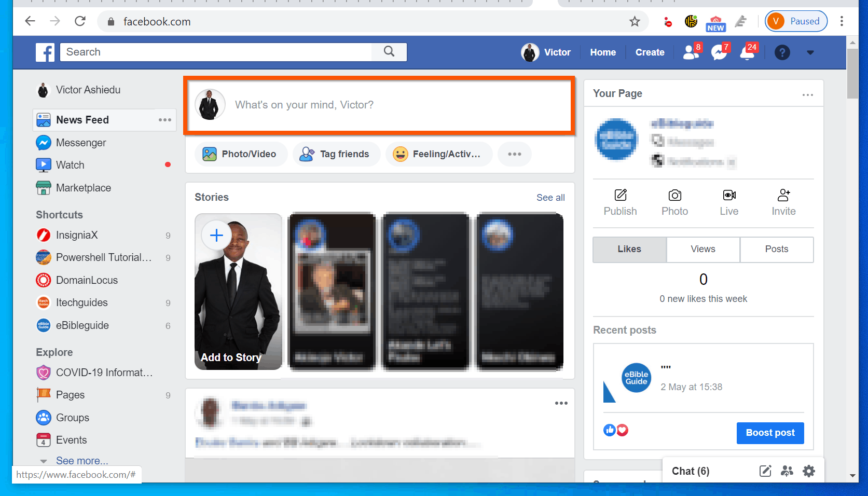Go to the Home menu item
The image size is (868, 496).
[602, 52]
